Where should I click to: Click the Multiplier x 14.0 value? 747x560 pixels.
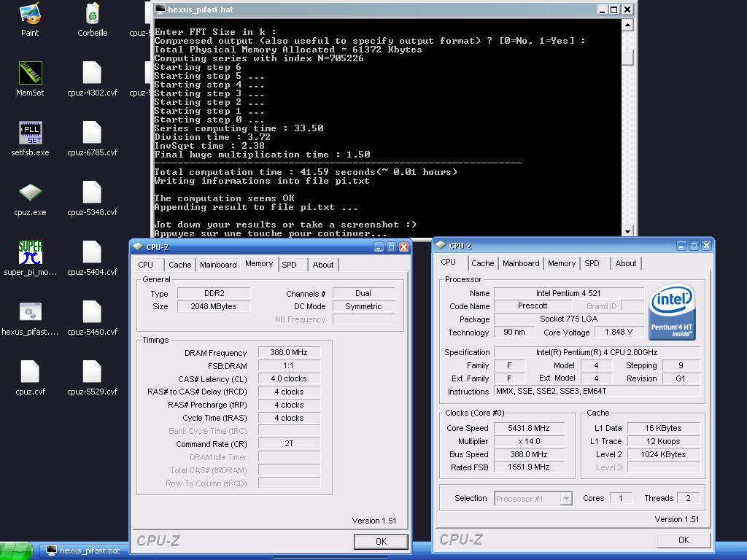[x=529, y=441]
